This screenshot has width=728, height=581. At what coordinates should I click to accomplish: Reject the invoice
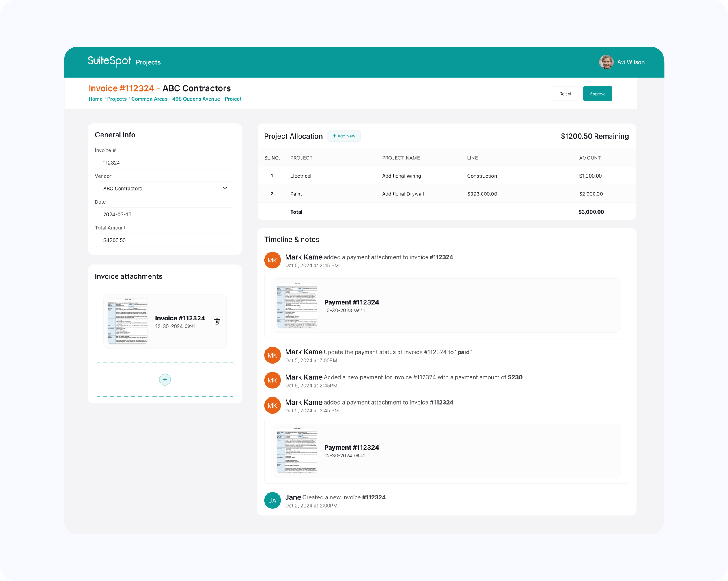coord(565,94)
